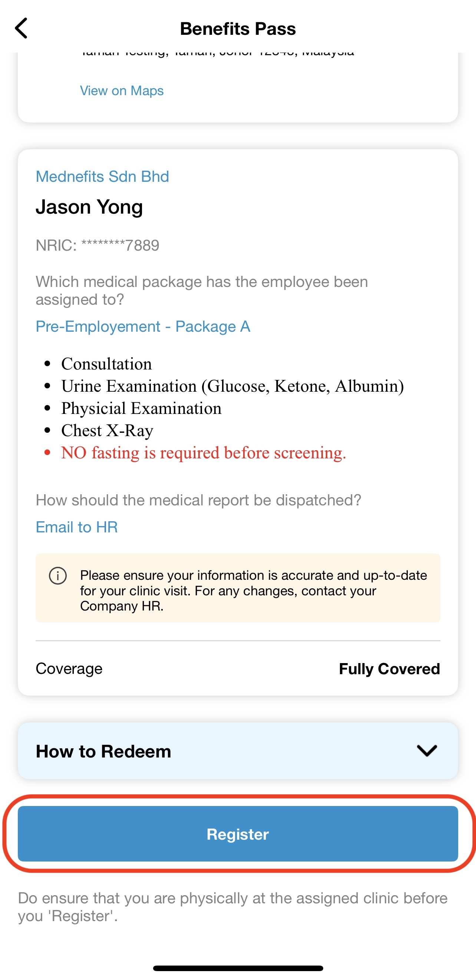Tap the Chest X-Ray list item
Screen dimensions: 476x980
point(107,431)
